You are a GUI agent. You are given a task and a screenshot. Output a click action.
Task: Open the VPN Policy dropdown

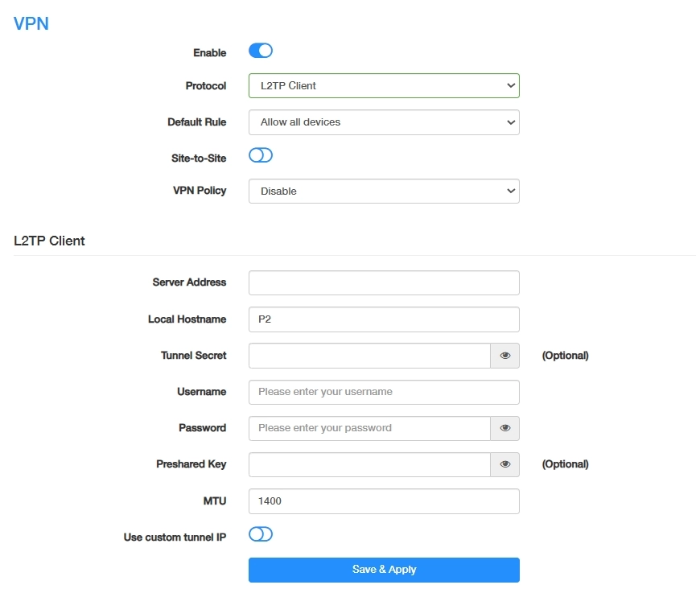click(384, 192)
